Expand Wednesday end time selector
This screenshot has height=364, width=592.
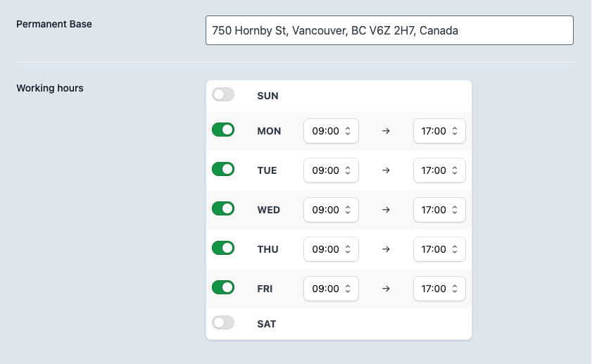point(439,210)
